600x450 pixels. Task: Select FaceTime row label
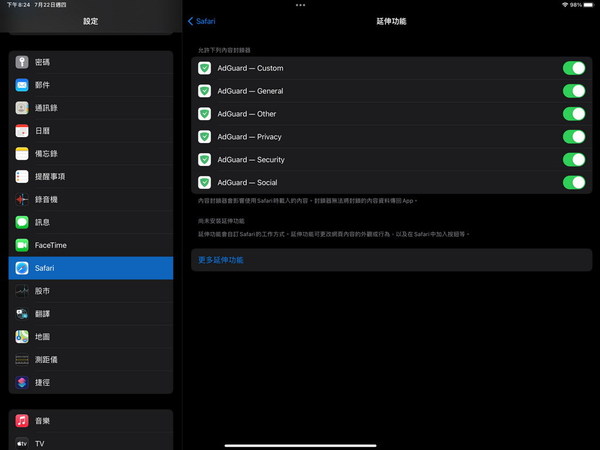pos(51,245)
